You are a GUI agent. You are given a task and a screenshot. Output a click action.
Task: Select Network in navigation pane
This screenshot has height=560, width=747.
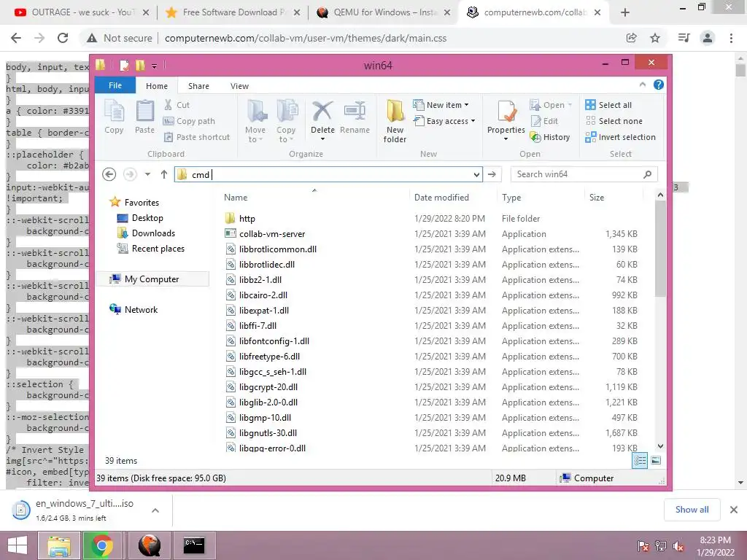tap(134, 309)
